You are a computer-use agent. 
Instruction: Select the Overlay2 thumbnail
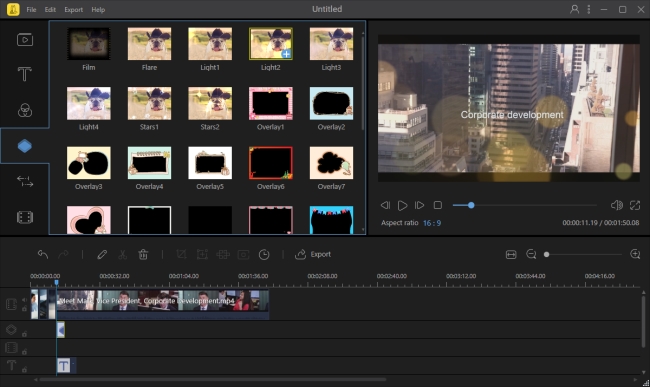tap(331, 104)
